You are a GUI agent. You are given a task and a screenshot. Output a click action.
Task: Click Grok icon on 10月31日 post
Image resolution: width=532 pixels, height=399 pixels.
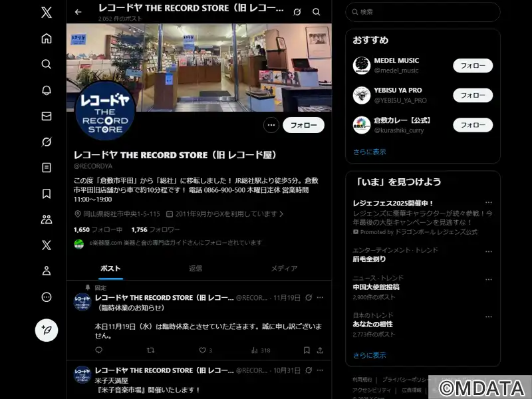tap(309, 370)
